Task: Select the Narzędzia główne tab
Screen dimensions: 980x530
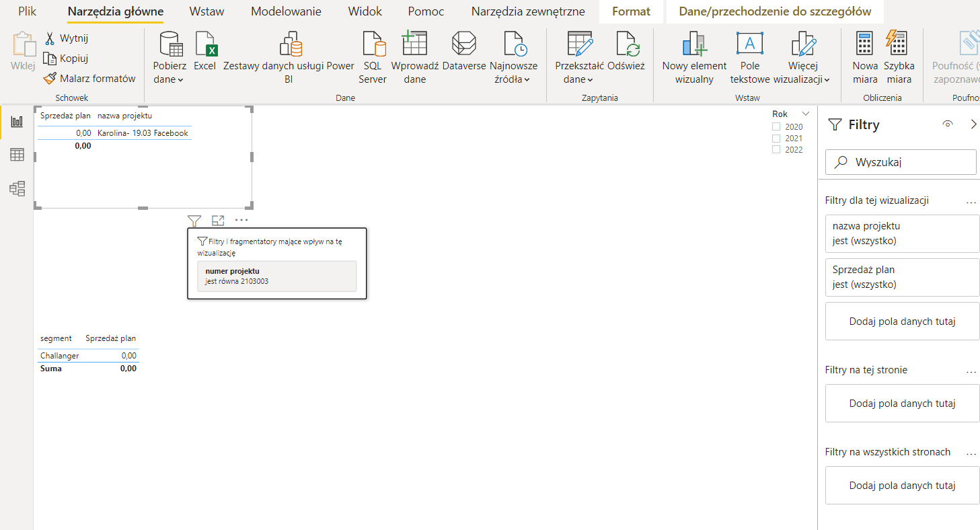Action: coord(116,11)
